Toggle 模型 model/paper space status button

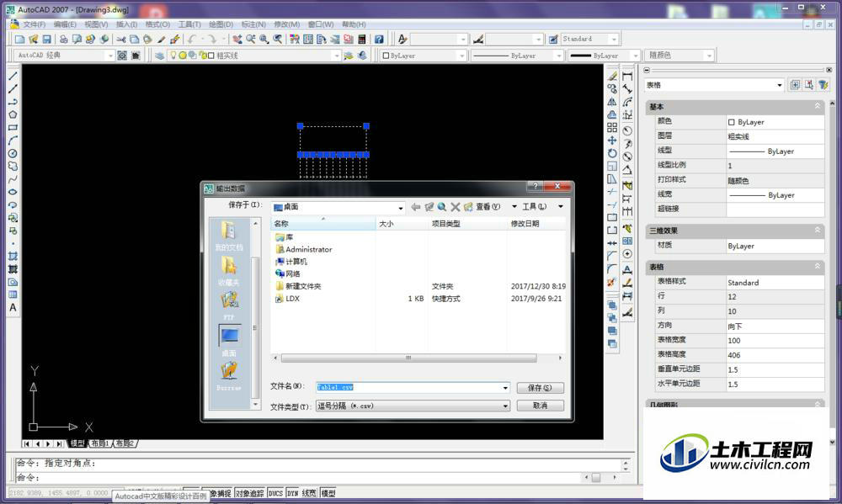click(x=328, y=493)
